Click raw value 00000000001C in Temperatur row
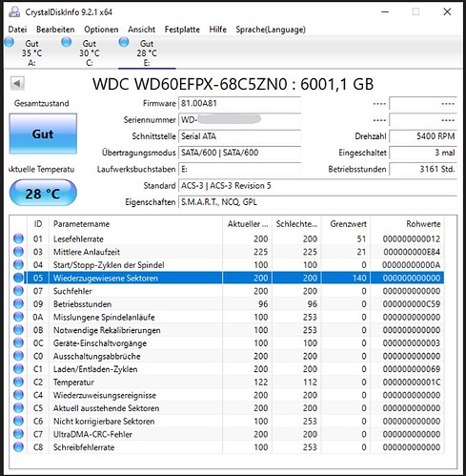Screen dimensions: 466x476 [412, 383]
